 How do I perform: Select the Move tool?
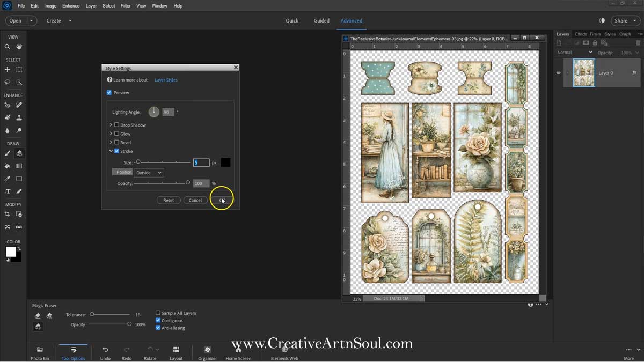tap(8, 70)
